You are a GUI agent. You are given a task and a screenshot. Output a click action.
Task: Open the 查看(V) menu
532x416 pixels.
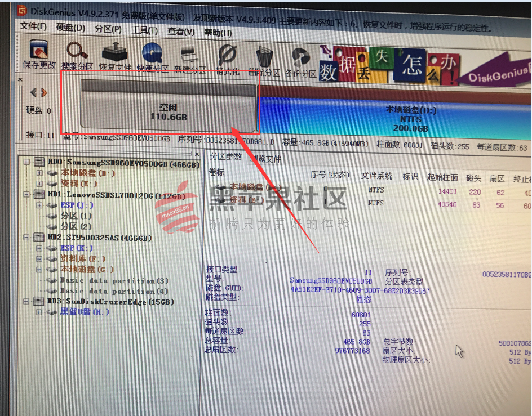pos(180,32)
